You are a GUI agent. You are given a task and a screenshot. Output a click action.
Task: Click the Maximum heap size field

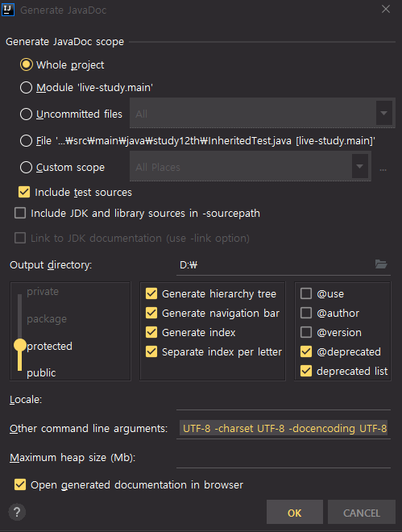pos(284,457)
